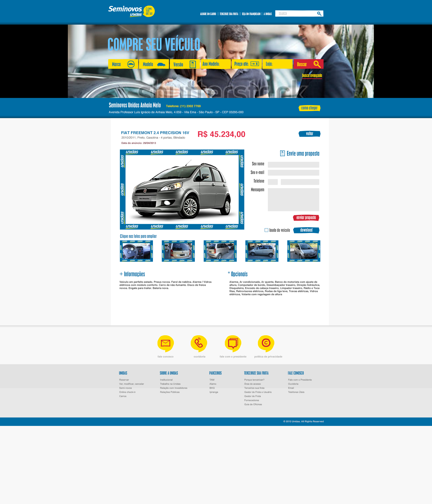Open Alugue um carro menu item
Image resolution: width=432 pixels, height=504 pixels.
click(x=208, y=14)
